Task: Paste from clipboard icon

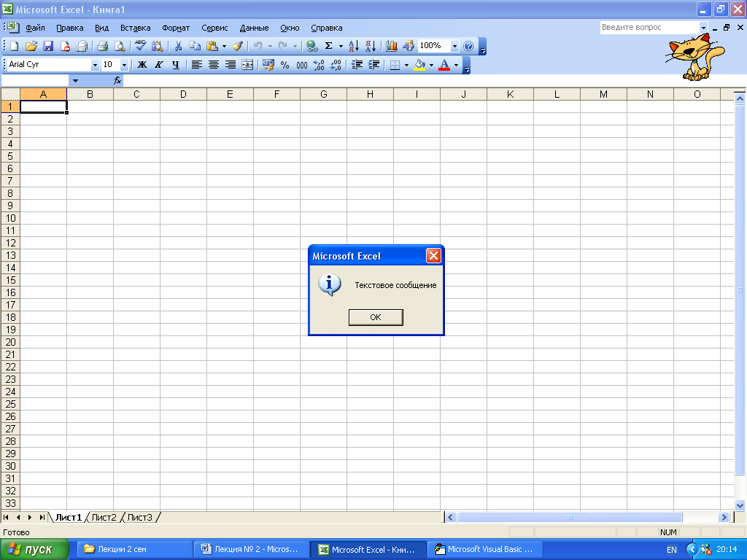Action: [212, 46]
